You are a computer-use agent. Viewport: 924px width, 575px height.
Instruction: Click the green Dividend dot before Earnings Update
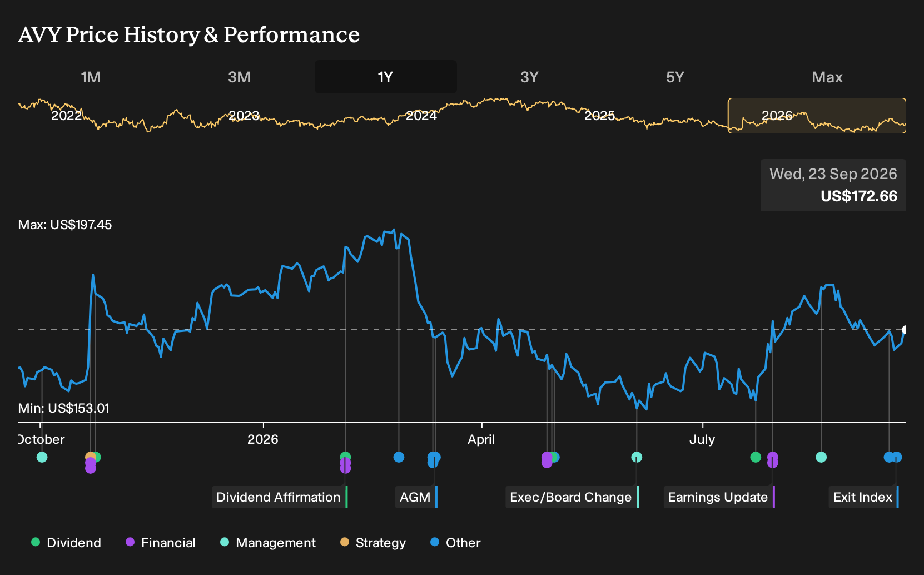tap(756, 457)
